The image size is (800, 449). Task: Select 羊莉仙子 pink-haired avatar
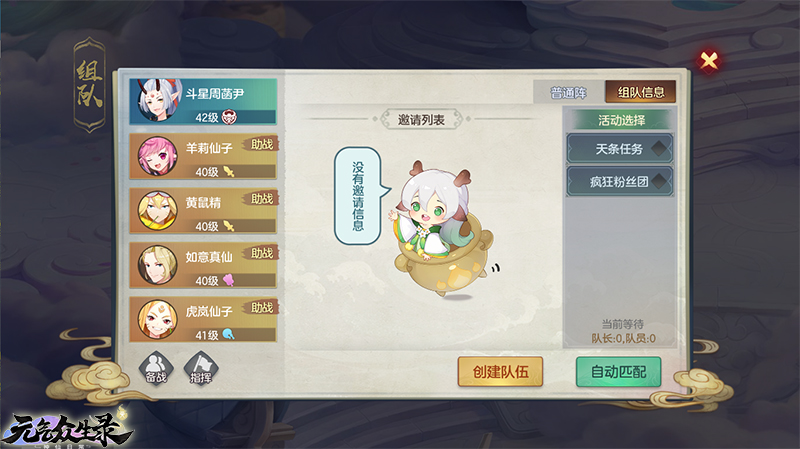point(158,156)
